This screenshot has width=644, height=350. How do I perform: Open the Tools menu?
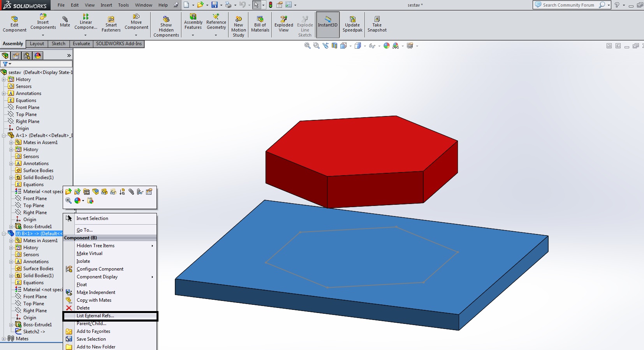(123, 5)
